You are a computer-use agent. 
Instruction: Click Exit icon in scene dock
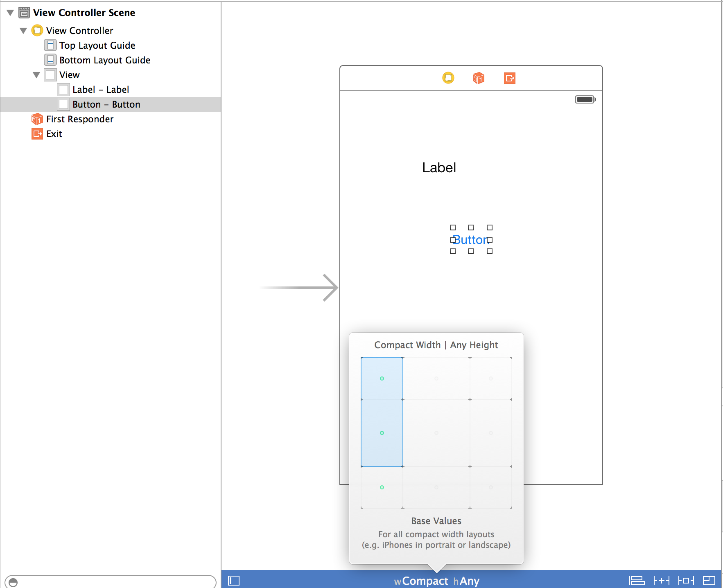click(x=510, y=78)
